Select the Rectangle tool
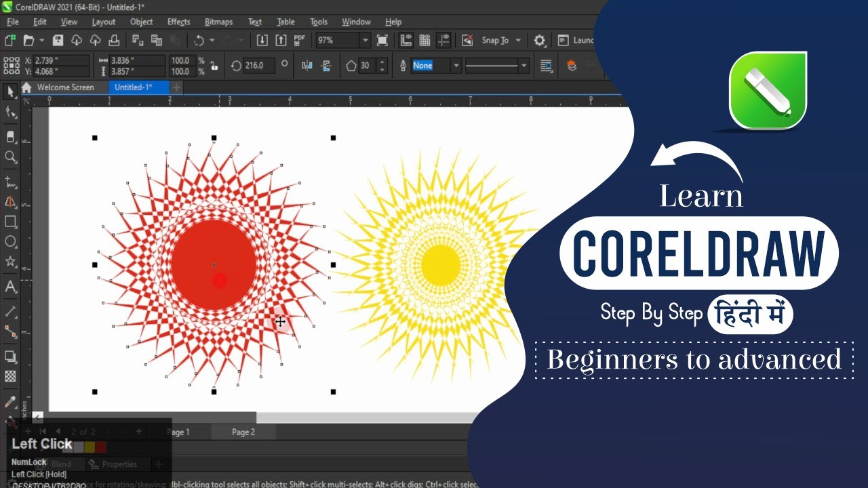The height and width of the screenshot is (488, 868). tap(10, 222)
